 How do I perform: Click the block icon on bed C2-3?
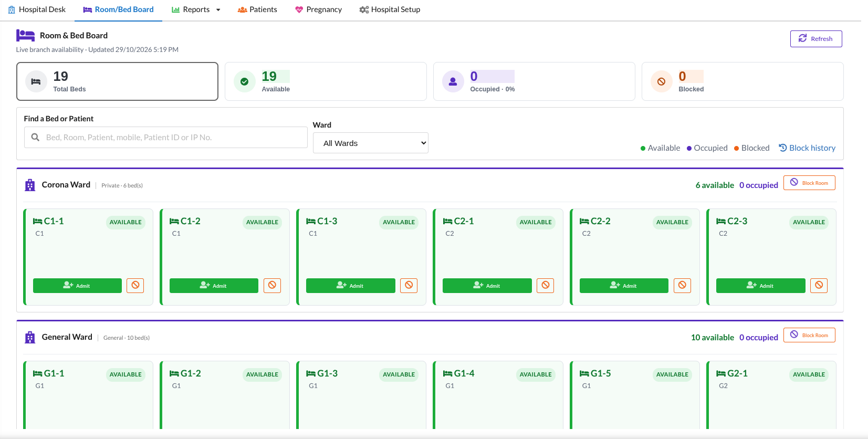(819, 285)
